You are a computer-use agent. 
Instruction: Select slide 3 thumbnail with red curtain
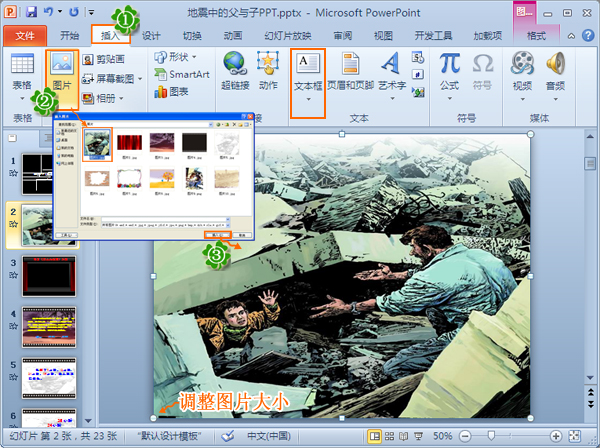pos(49,276)
